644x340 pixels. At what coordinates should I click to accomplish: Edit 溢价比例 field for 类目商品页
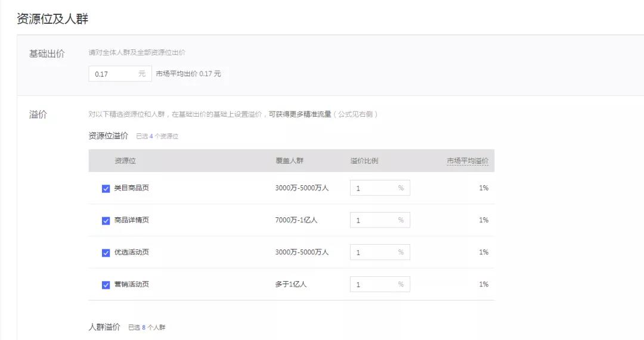380,188
